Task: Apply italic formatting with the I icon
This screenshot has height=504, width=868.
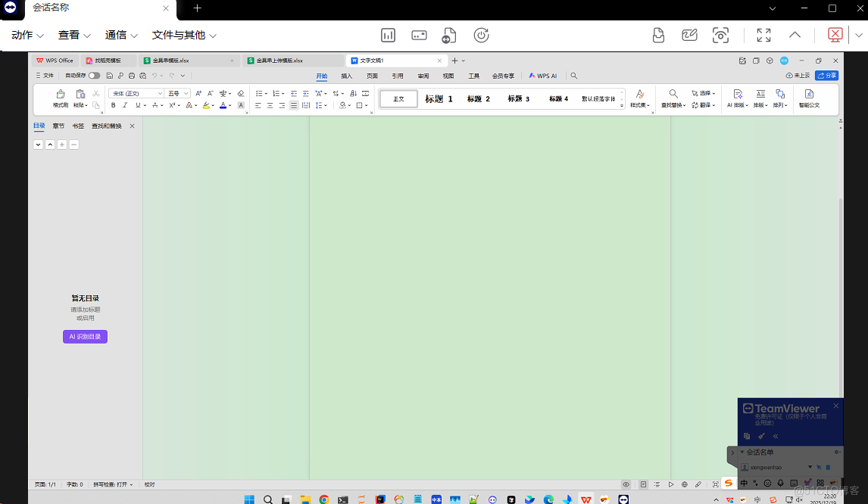Action: point(125,105)
